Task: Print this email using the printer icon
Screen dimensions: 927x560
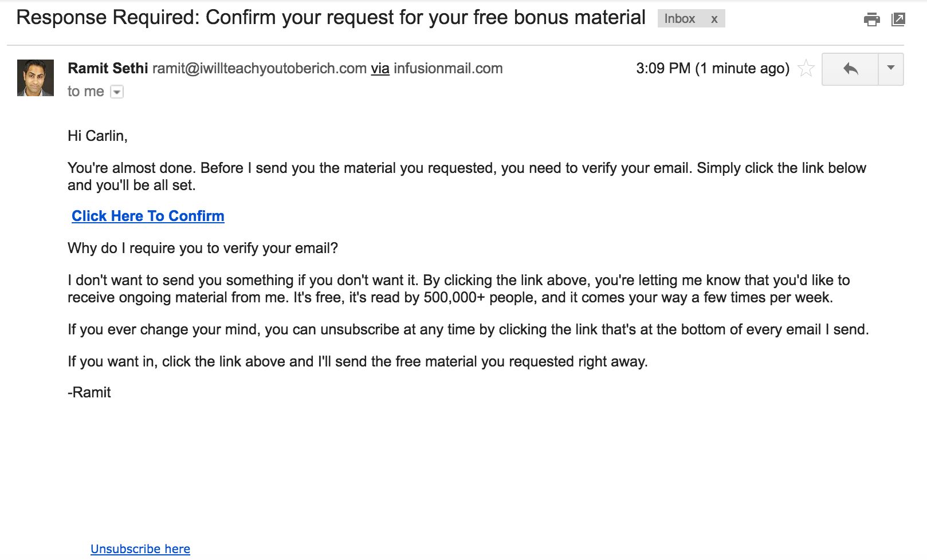Action: click(871, 19)
